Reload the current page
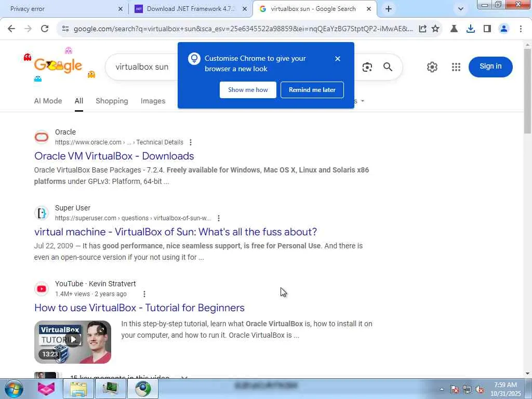This screenshot has height=399, width=532. click(x=45, y=29)
